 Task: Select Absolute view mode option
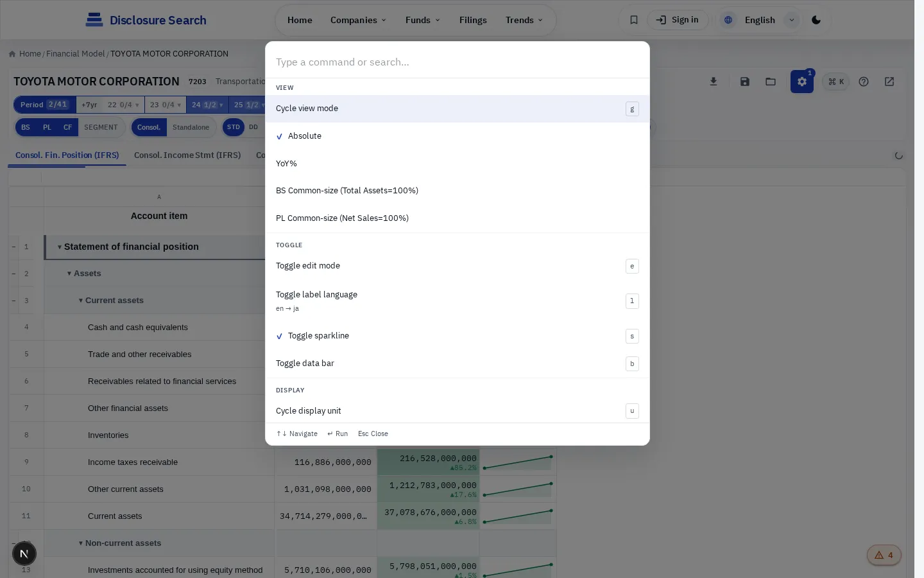(x=458, y=136)
